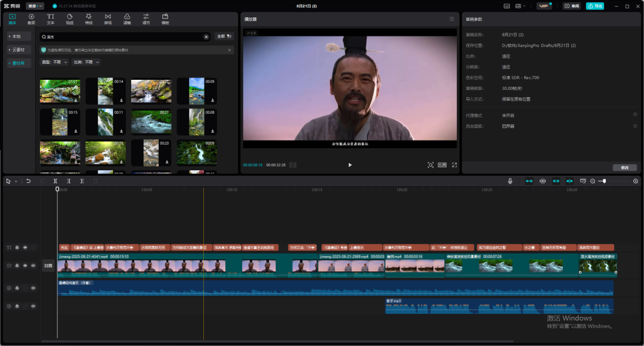The height and width of the screenshot is (346, 644).
Task: Open the player 比例 ratio button
Action: pos(442,165)
